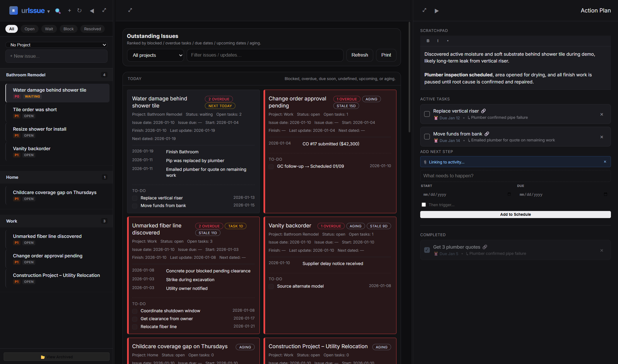
Task: Open the link icon on Replace vertical riser task
Action: click(x=484, y=111)
